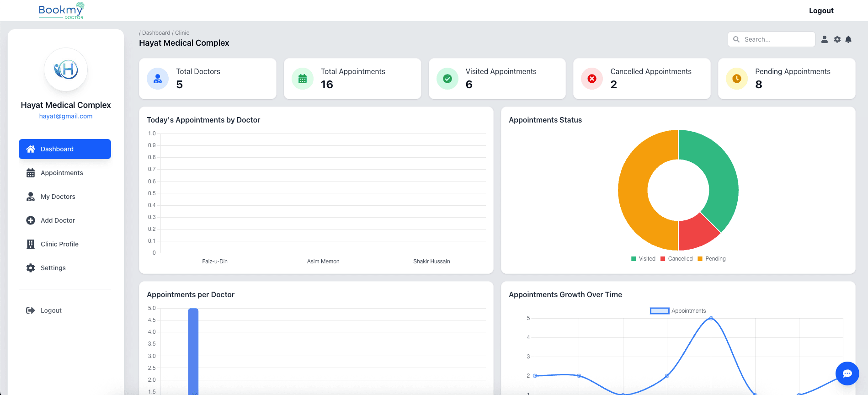This screenshot has height=395, width=868.
Task: Open My Doctors in the sidebar
Action: click(65, 197)
